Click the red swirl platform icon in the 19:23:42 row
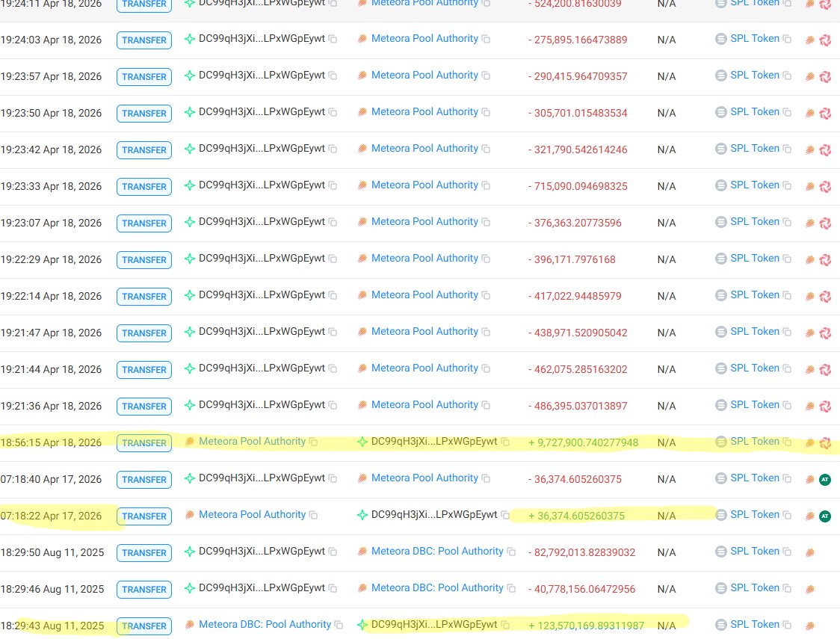840x639 pixels. pos(825,150)
